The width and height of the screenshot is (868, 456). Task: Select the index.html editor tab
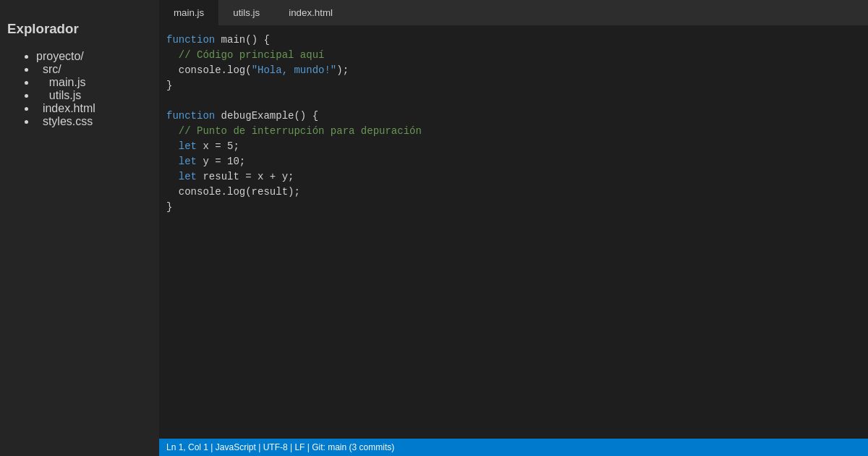pyautogui.click(x=310, y=12)
